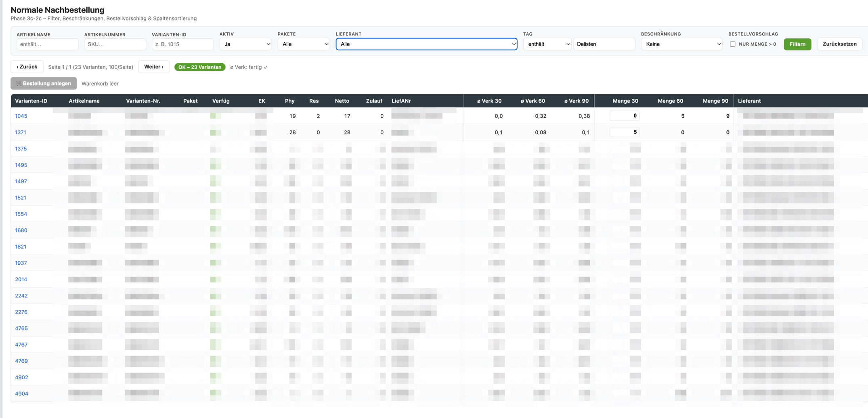
Task: Edit the Tag field containing Delisten
Action: pyautogui.click(x=604, y=44)
